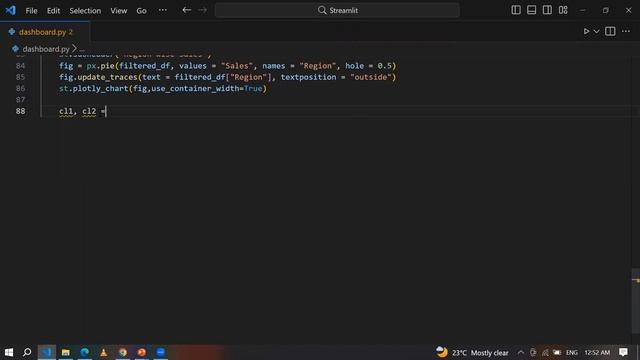The width and height of the screenshot is (640, 360).
Task: Click the VS Code logo icon
Action: point(11,10)
